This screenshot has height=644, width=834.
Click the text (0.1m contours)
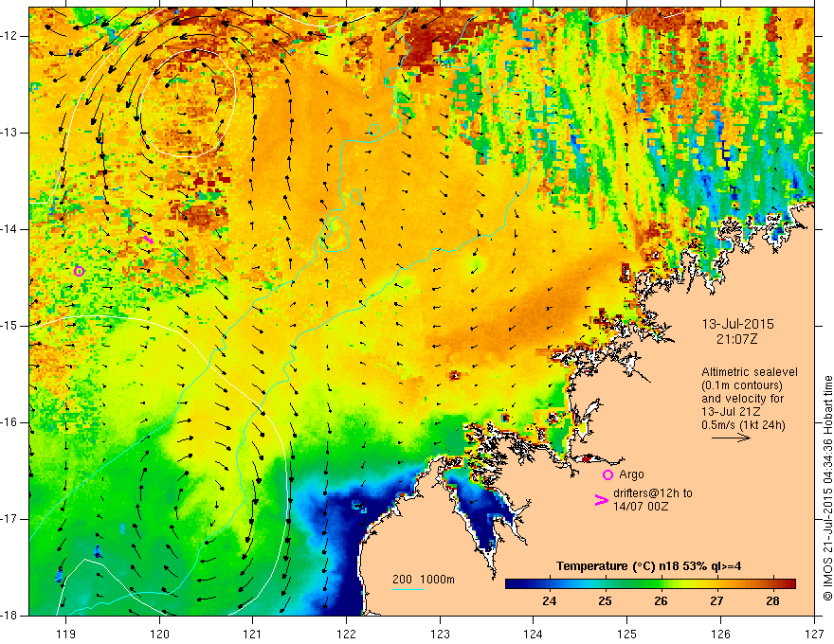742,385
